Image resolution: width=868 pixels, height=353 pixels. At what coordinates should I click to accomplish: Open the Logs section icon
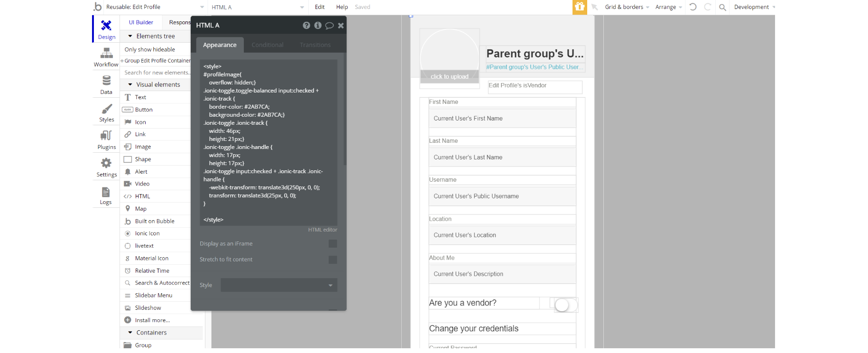(106, 192)
